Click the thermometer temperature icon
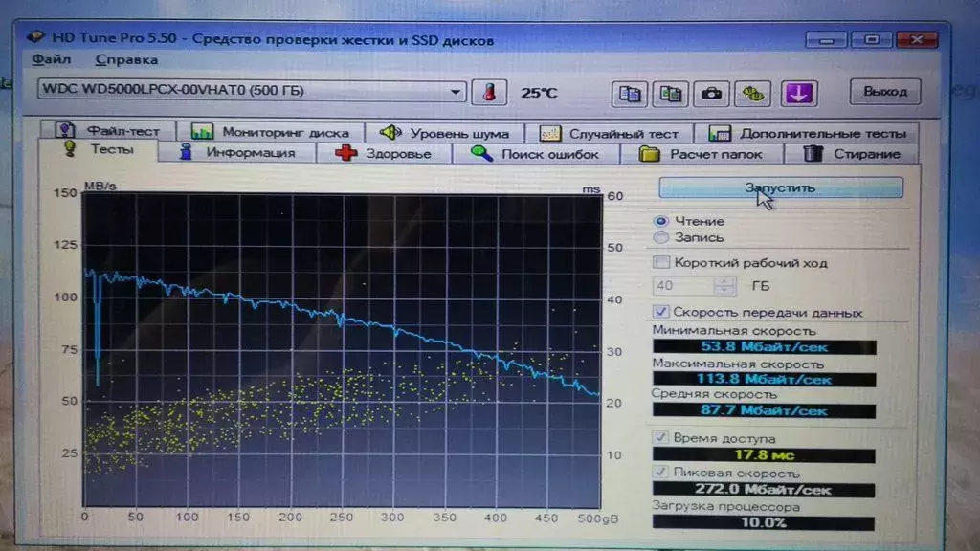This screenshot has width=980, height=551. click(x=489, y=93)
